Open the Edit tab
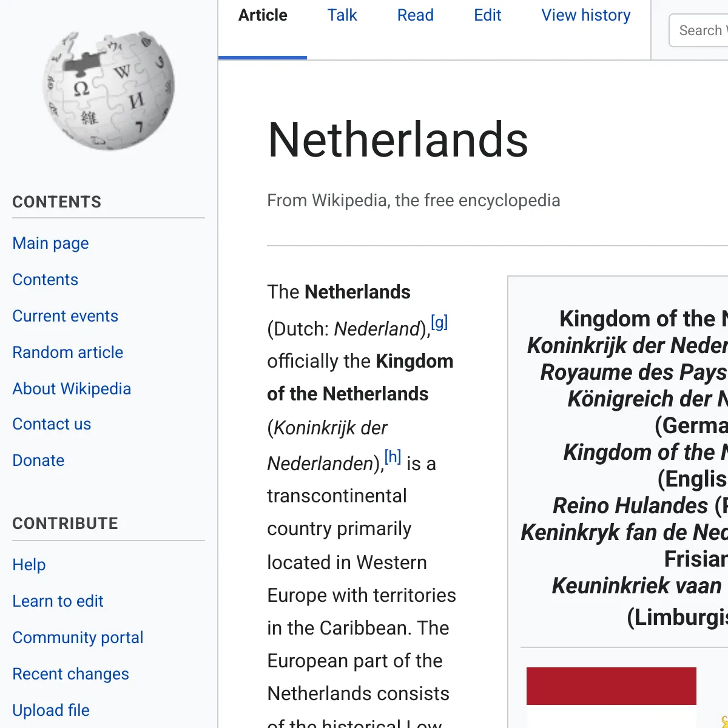 coord(488,15)
